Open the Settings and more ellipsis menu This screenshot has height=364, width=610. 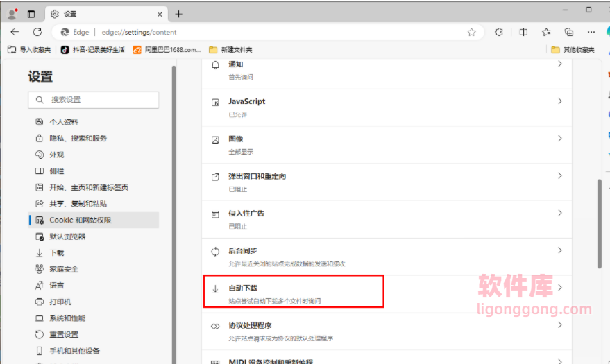click(591, 33)
